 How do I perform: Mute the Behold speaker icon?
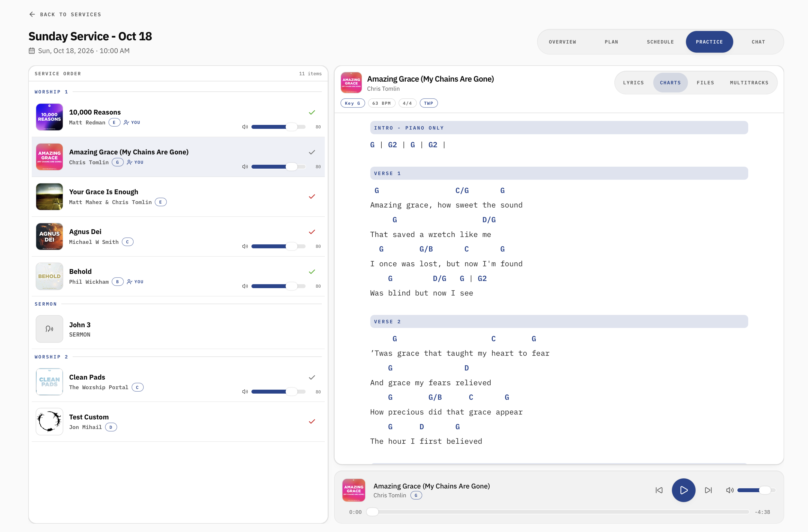click(x=245, y=286)
